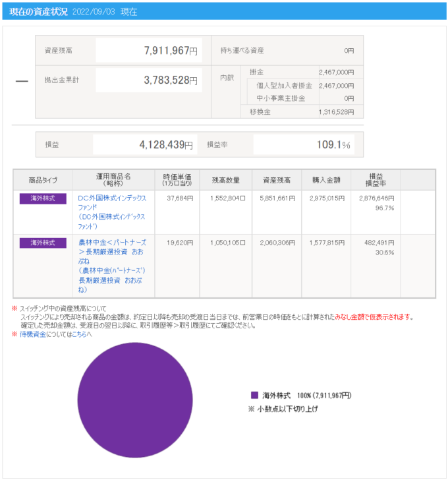This screenshot has height=480, width=448.
Task: Open the 農林中金＜パートナーズ＞長期厳選投資 おおぶね link
Action: click(x=112, y=266)
